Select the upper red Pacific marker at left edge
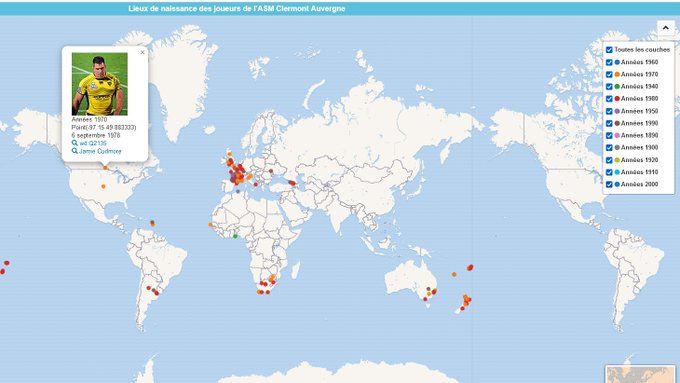The width and height of the screenshot is (680, 383). pos(7,263)
